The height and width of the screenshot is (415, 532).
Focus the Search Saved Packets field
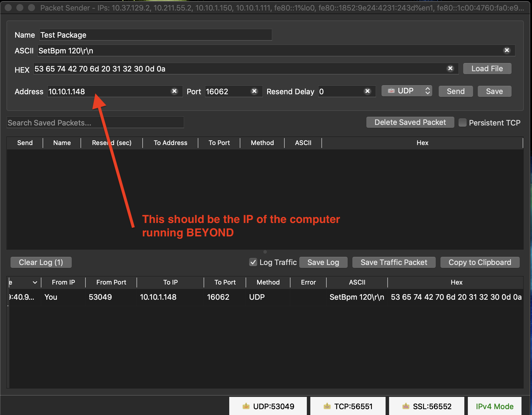95,123
